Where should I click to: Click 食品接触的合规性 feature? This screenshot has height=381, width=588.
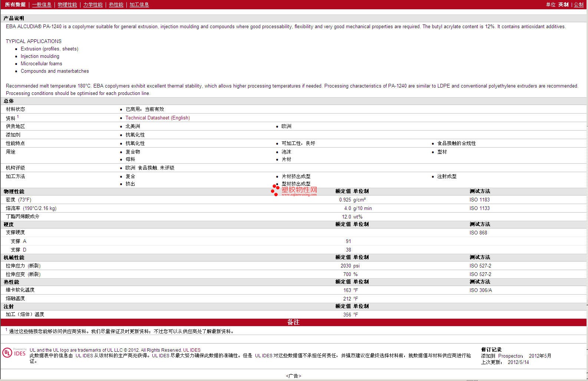coord(456,143)
